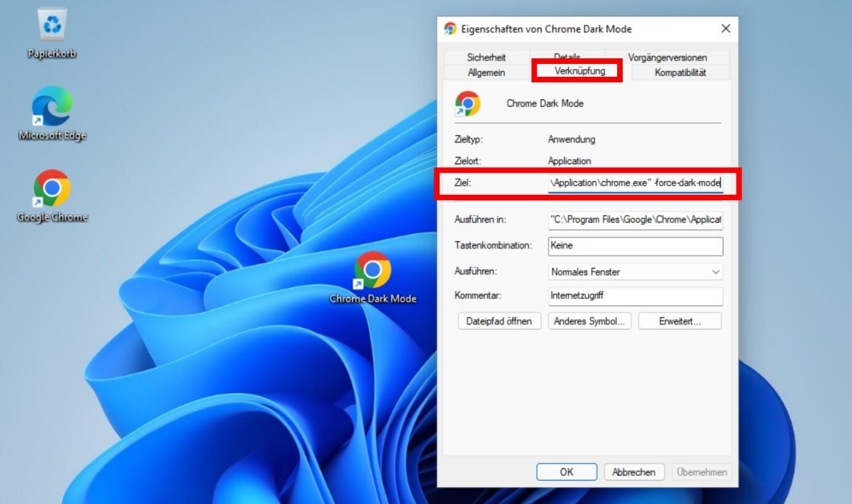This screenshot has height=504, width=852.
Task: Click the Kommentar label
Action: coord(478,295)
